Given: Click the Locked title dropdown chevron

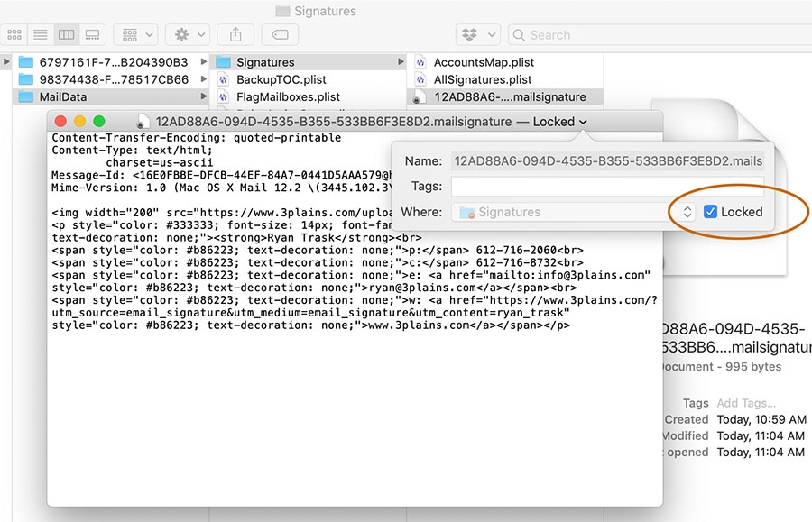Looking at the screenshot, I should point(583,122).
